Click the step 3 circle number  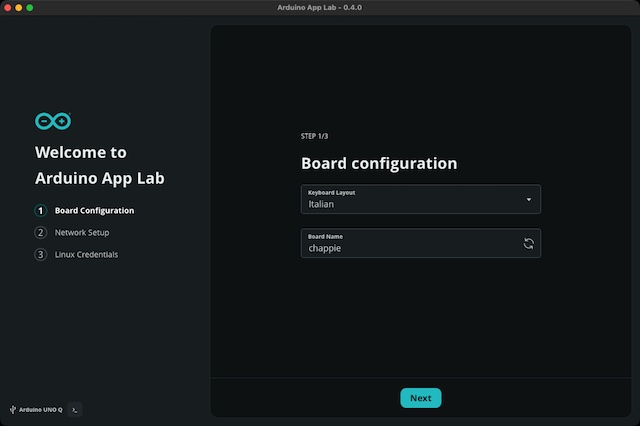click(x=41, y=255)
